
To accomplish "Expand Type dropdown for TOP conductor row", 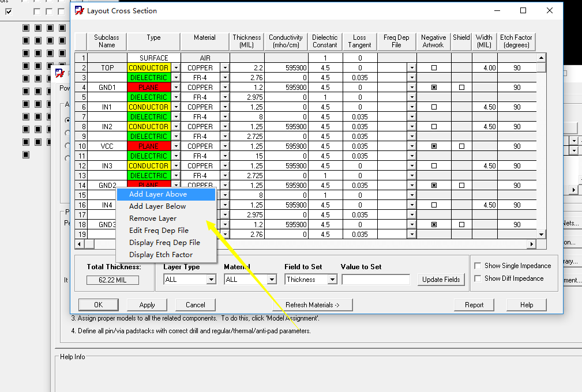I will pos(175,68).
